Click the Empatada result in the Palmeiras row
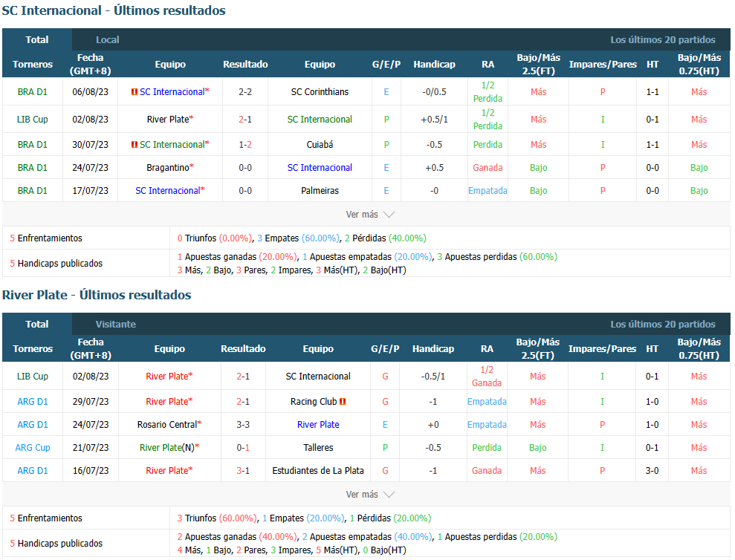 [488, 191]
